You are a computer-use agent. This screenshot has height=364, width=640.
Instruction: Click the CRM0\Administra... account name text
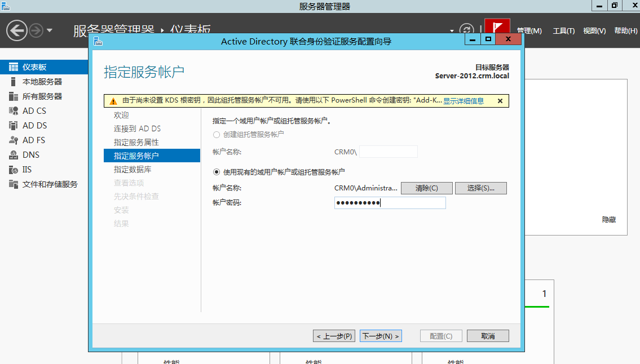(x=366, y=188)
